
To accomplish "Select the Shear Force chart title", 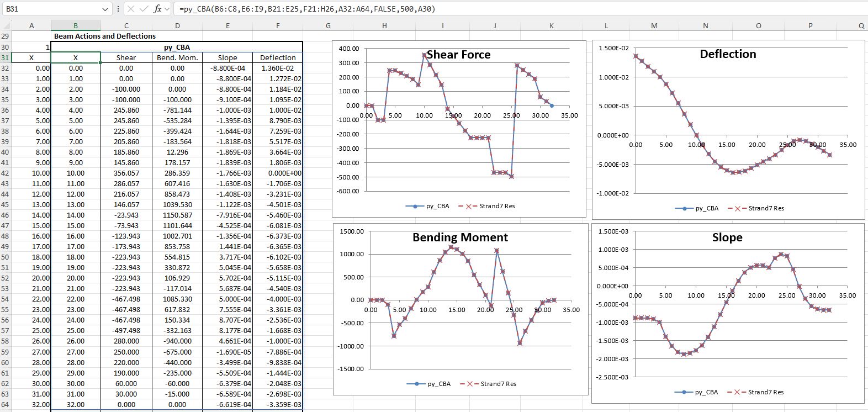I will pos(458,55).
